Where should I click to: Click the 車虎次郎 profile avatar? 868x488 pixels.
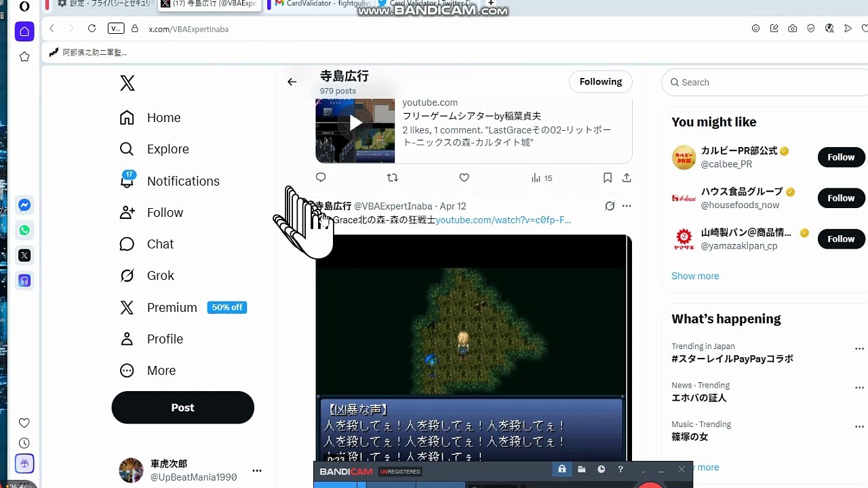131,470
